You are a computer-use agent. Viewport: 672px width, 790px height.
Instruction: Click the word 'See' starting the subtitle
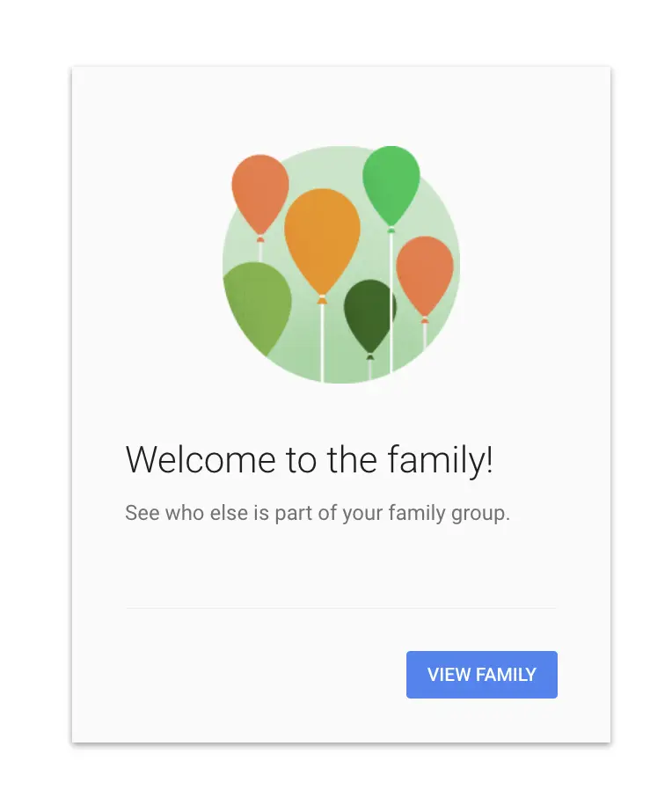pyautogui.click(x=142, y=513)
